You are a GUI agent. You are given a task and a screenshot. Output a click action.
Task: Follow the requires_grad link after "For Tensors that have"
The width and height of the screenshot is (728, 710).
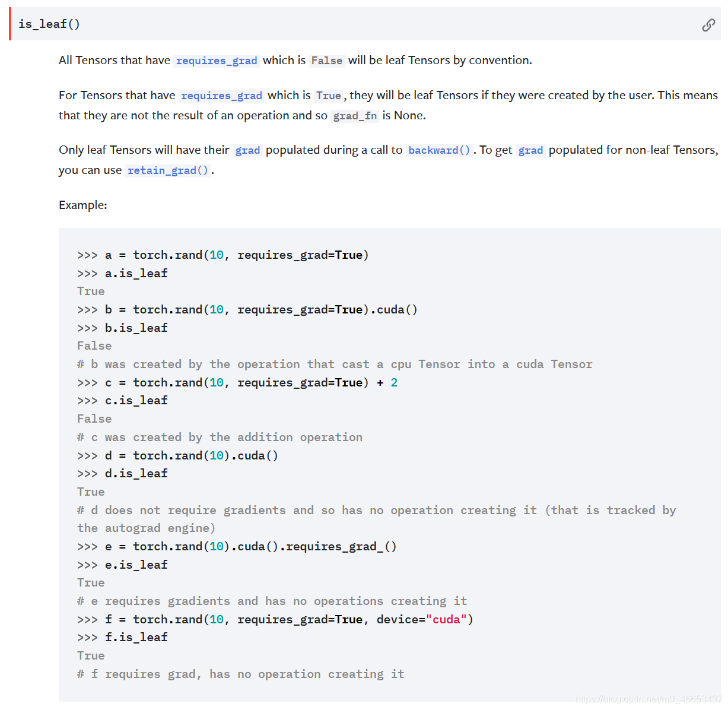coord(221,96)
